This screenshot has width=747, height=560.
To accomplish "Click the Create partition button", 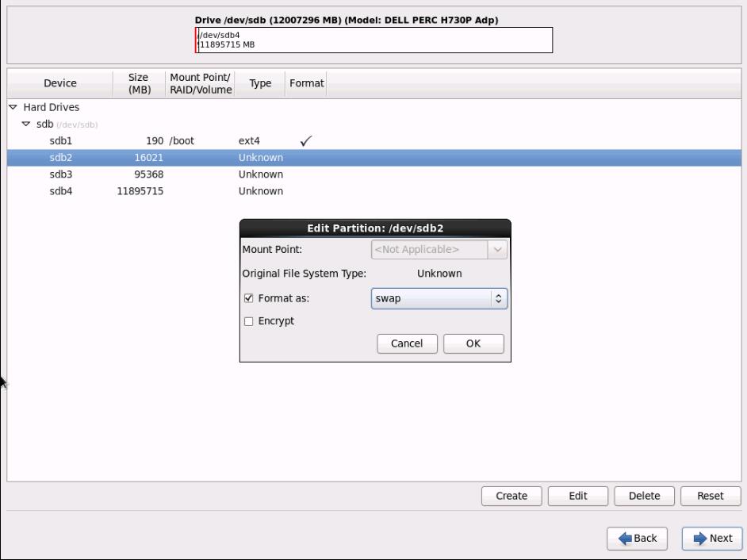I will click(x=511, y=496).
